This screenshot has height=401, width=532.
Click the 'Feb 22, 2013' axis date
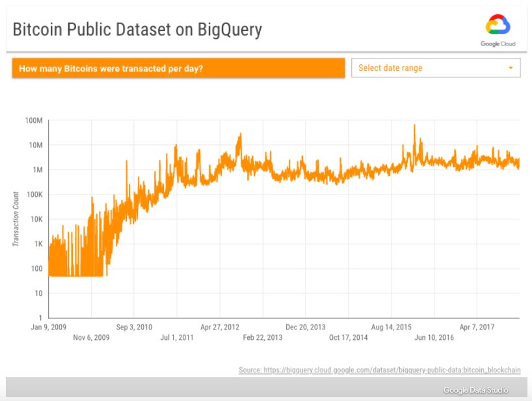[x=263, y=337]
